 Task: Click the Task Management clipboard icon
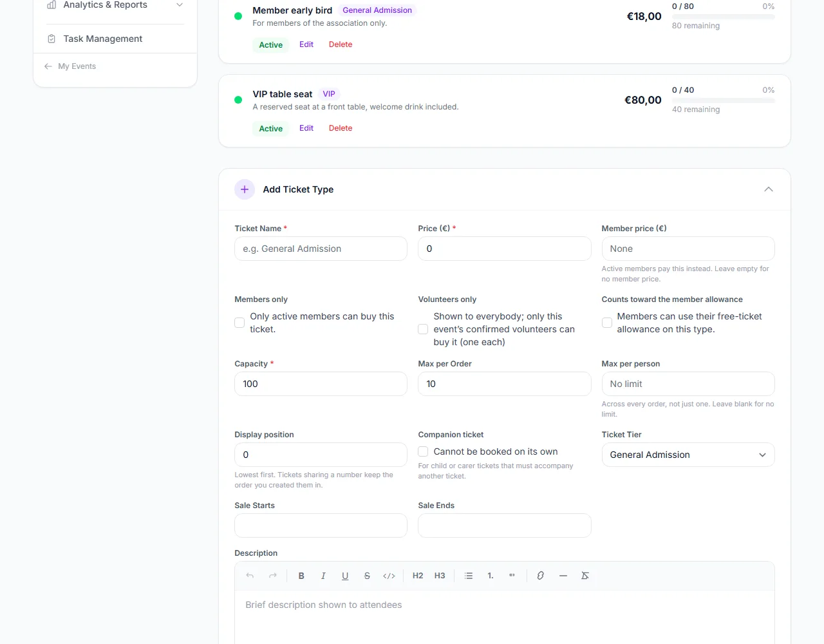(x=51, y=39)
